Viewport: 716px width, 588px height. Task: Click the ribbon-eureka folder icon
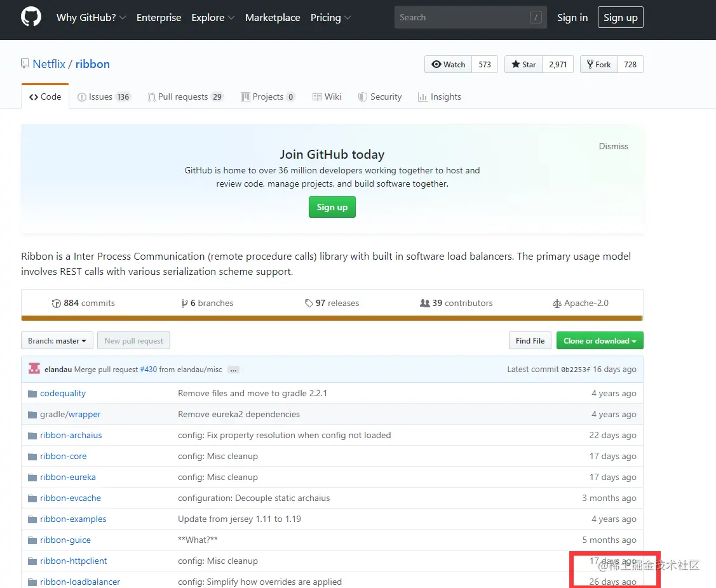click(x=32, y=478)
